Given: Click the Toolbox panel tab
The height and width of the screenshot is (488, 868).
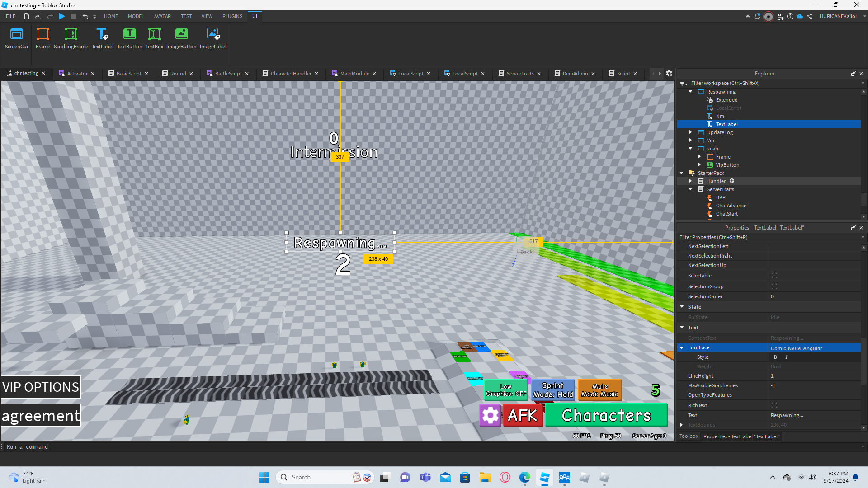Looking at the screenshot, I should coord(689,436).
